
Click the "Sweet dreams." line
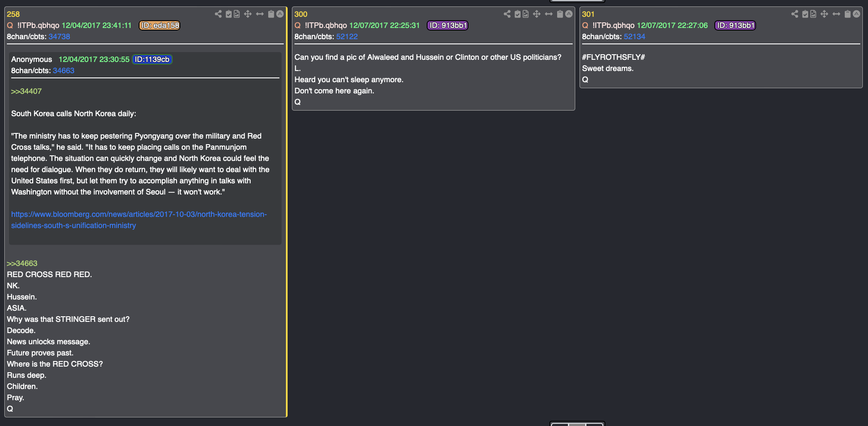608,68
